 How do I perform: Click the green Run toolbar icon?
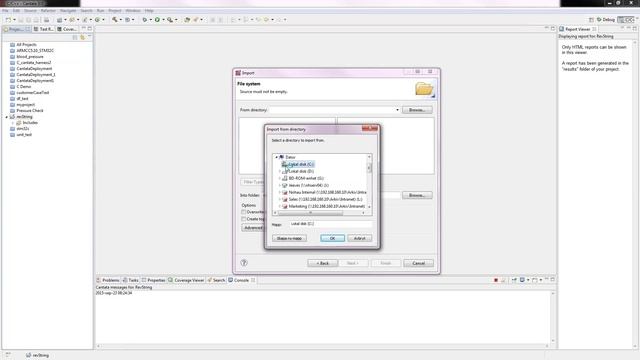[157, 20]
